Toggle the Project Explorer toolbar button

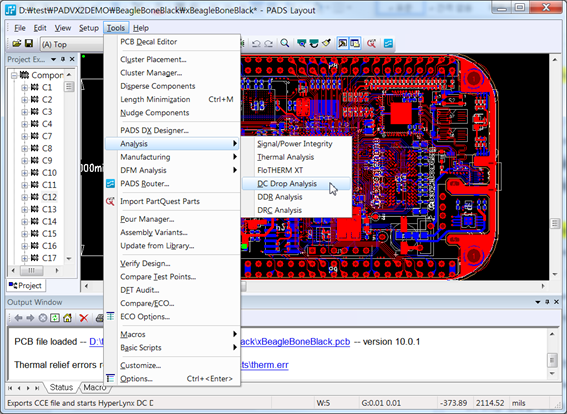(355, 43)
